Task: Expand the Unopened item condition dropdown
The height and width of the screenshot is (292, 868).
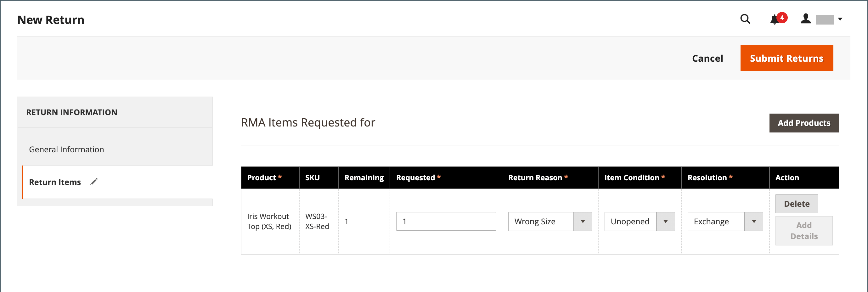Action: pyautogui.click(x=630, y=221)
